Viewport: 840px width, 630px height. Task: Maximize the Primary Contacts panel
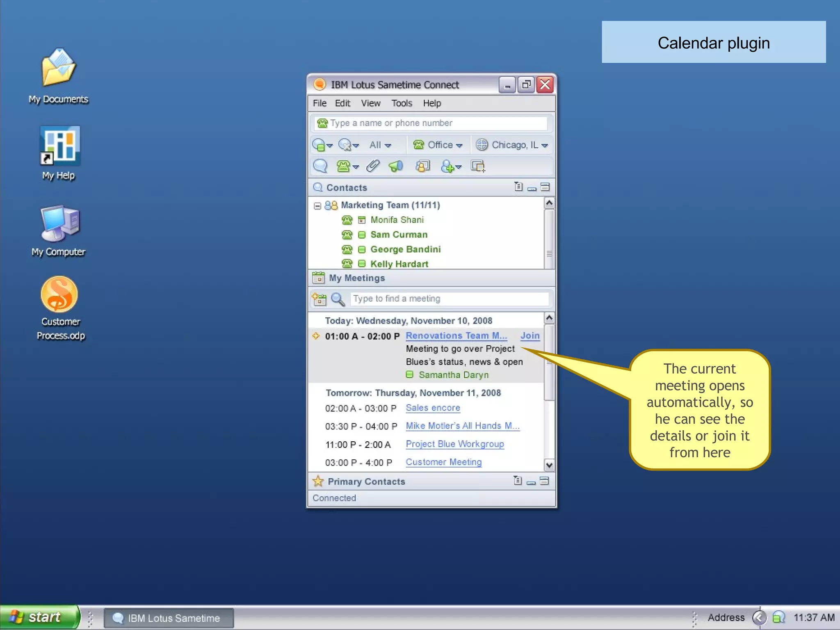coord(544,481)
